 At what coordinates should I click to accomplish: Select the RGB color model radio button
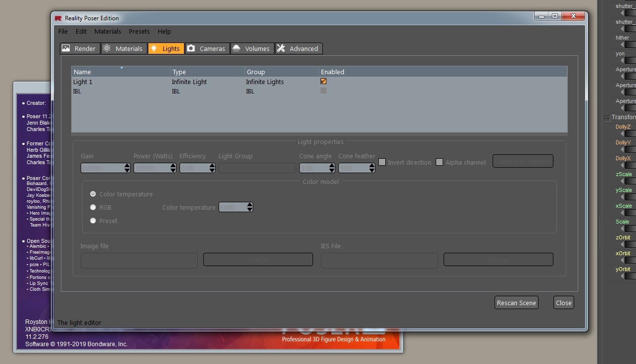tap(93, 208)
